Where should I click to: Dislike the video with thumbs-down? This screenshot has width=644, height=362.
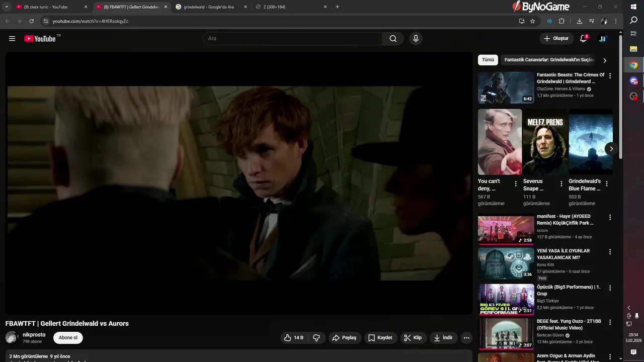click(316, 338)
